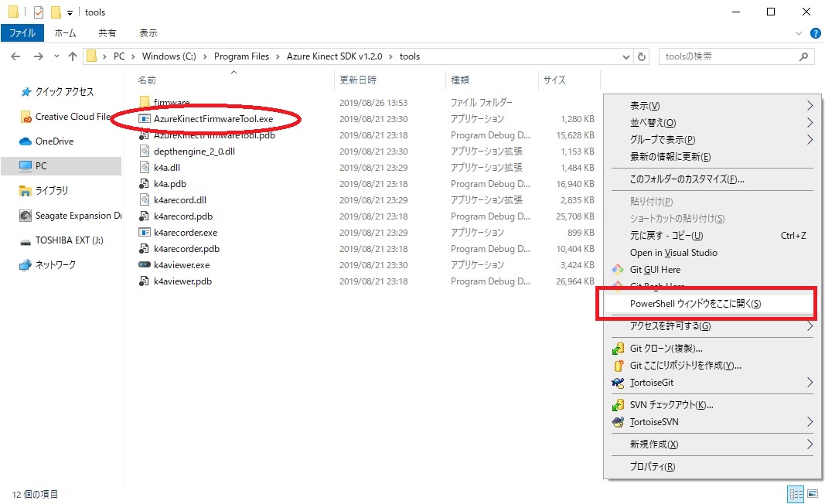Open the 表示 ribbon tab
Viewport: 825px width, 504px height.
click(x=148, y=33)
